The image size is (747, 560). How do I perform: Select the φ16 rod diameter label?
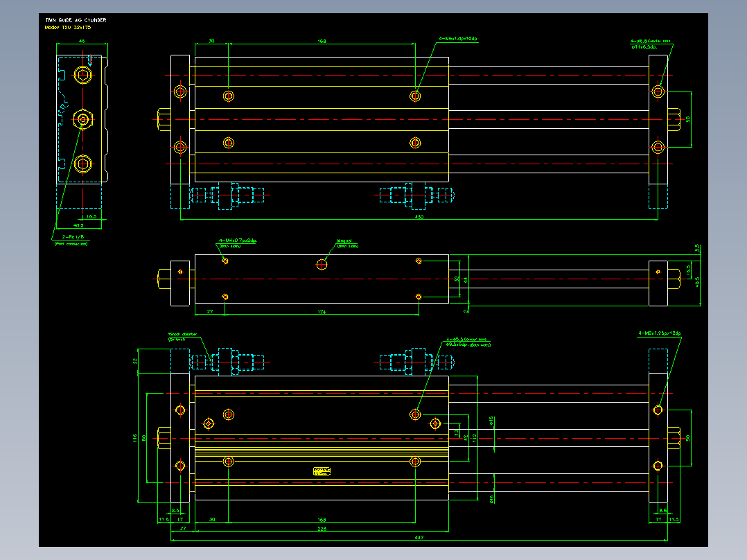[x=491, y=421]
